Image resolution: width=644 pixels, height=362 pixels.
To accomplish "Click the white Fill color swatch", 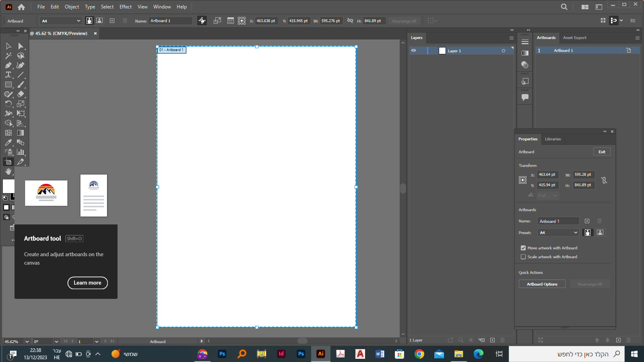I will coord(8,186).
